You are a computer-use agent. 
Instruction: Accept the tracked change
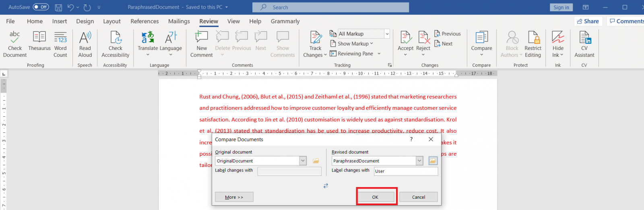pyautogui.click(x=405, y=43)
